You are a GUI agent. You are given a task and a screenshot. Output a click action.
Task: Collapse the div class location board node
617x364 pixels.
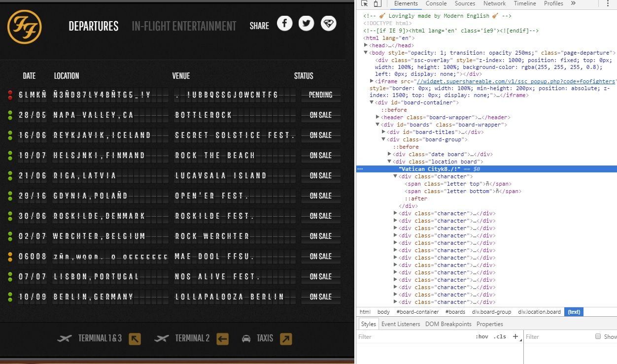(390, 162)
